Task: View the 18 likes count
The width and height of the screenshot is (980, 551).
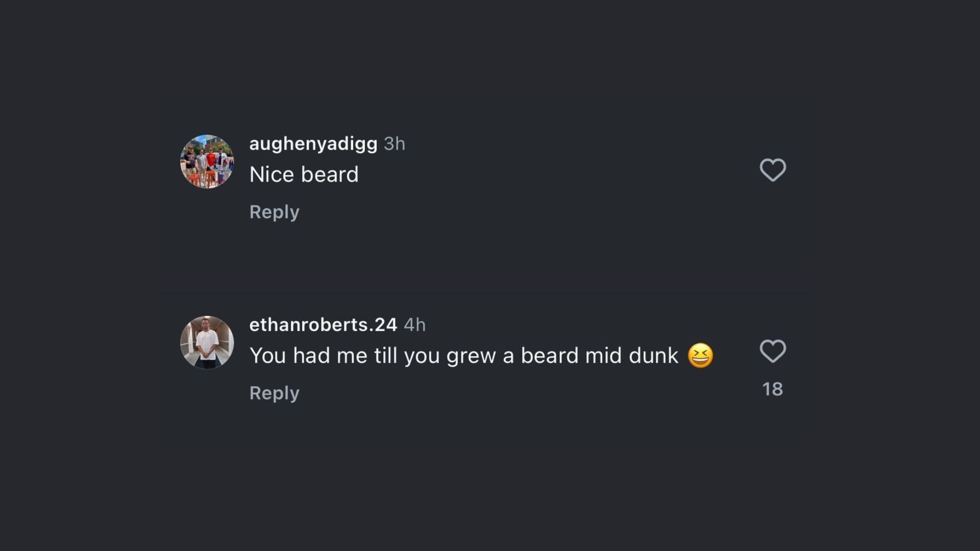Action: [772, 389]
